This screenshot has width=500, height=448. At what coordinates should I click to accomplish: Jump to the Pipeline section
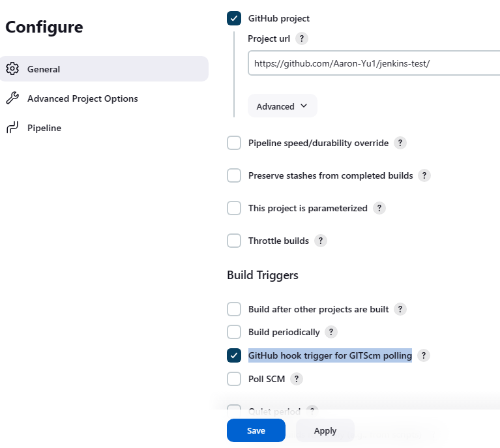tap(44, 128)
